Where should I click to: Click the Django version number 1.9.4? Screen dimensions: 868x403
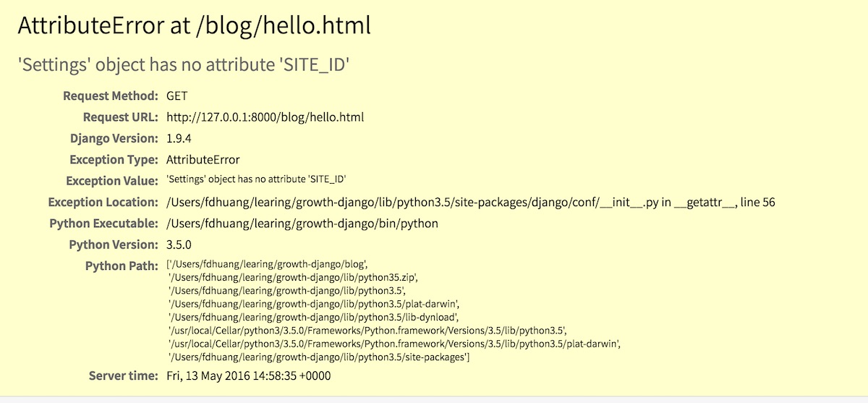pos(179,138)
